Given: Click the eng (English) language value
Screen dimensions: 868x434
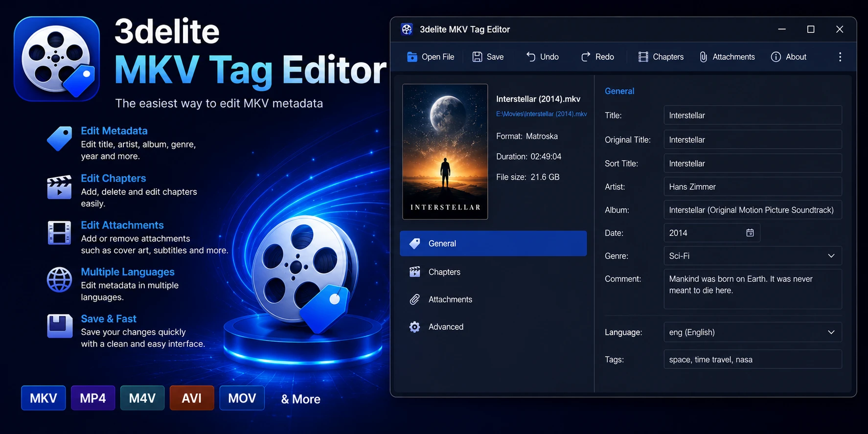Looking at the screenshot, I should (x=692, y=332).
